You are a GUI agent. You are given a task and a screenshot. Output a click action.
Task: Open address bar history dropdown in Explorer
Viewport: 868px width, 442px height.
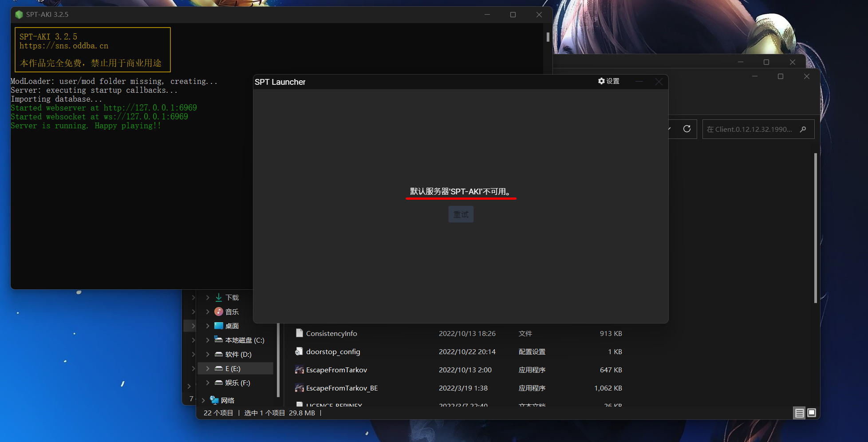click(x=670, y=129)
